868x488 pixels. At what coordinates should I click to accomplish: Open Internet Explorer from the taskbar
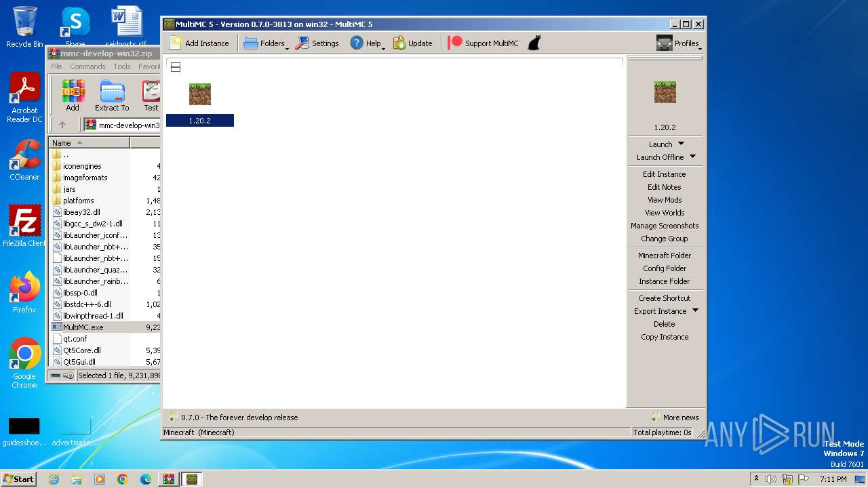click(x=54, y=479)
